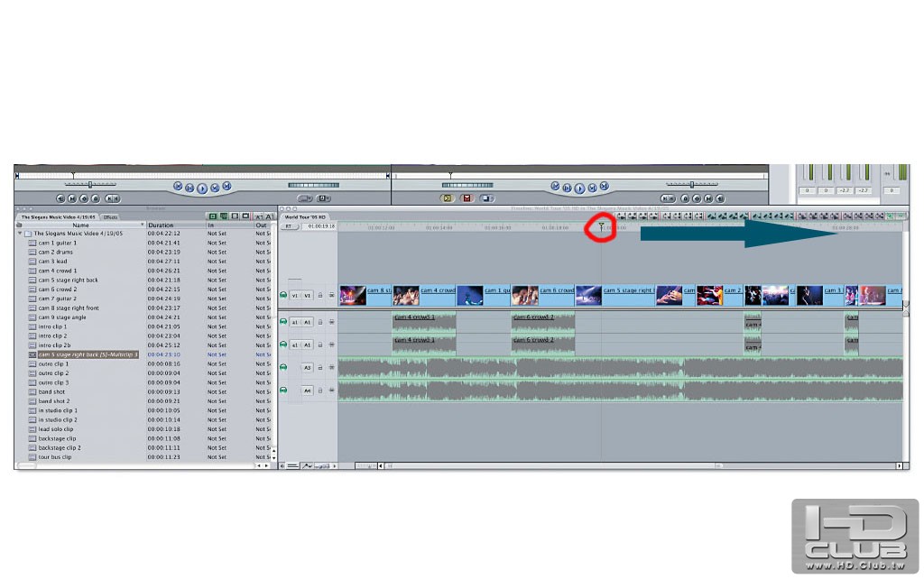Click the RT pop-up menu in Timeline
924x579 pixels.
pos(289,226)
